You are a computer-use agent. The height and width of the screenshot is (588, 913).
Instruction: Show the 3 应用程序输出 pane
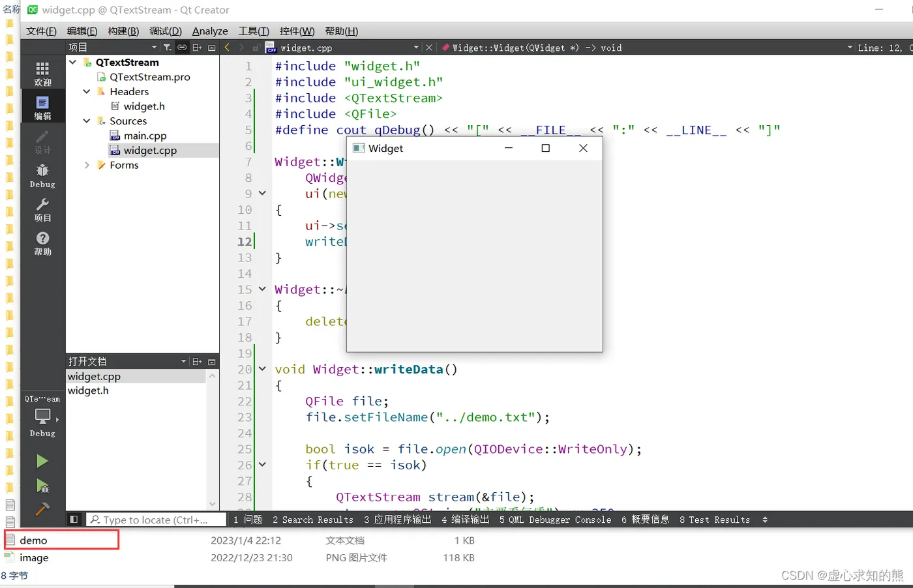pyautogui.click(x=398, y=520)
